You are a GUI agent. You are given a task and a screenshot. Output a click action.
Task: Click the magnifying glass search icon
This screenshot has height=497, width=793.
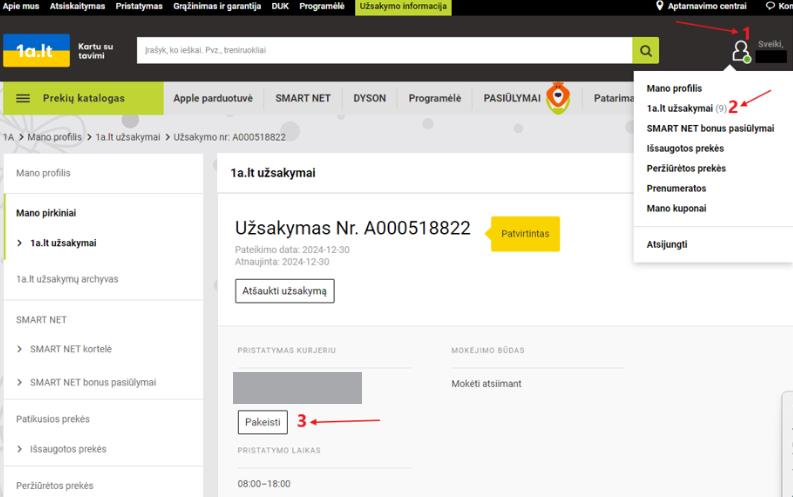(645, 50)
